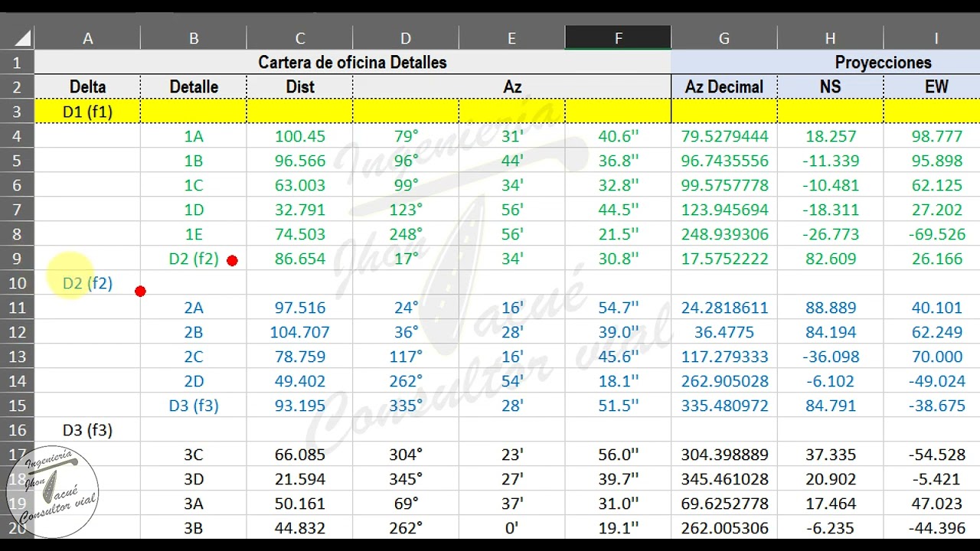The width and height of the screenshot is (980, 551).
Task: Click the detail cell '1A'
Action: 194,135
